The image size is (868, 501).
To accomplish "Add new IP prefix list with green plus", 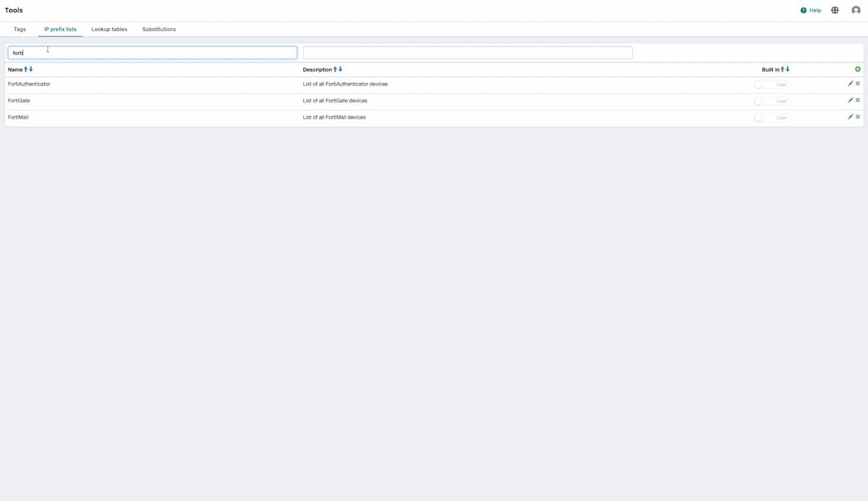I will [x=858, y=69].
